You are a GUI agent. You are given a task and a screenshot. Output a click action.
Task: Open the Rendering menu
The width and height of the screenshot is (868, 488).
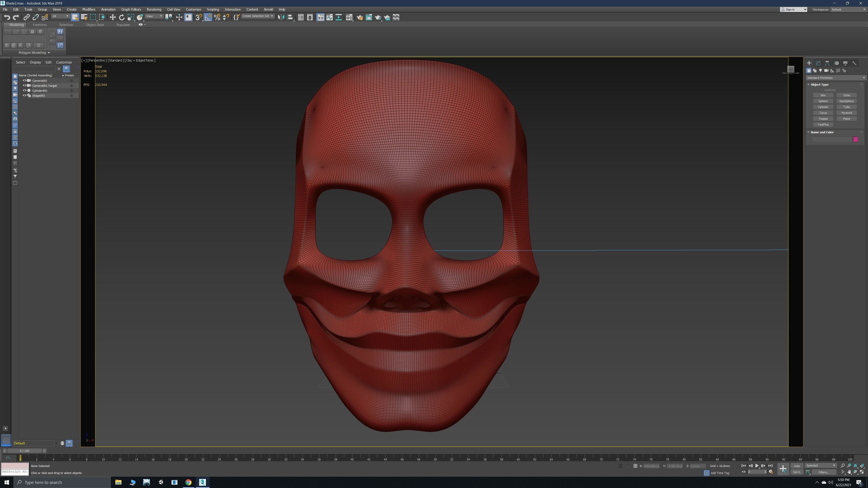[x=154, y=9]
